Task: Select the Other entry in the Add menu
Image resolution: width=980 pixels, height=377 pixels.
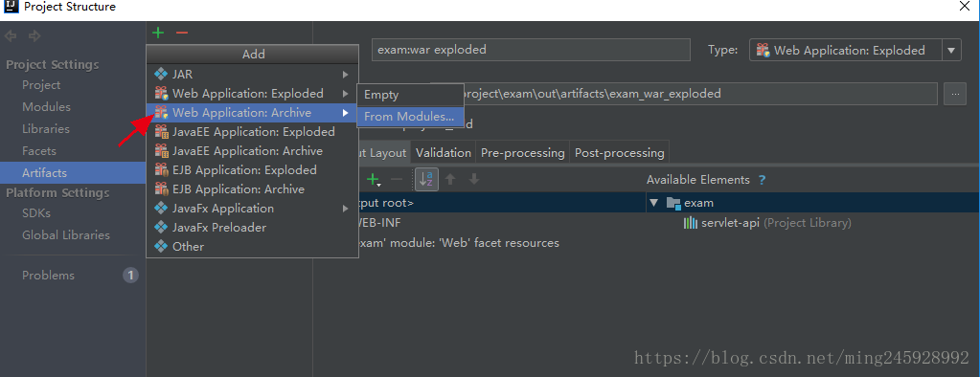Action: pos(252,247)
